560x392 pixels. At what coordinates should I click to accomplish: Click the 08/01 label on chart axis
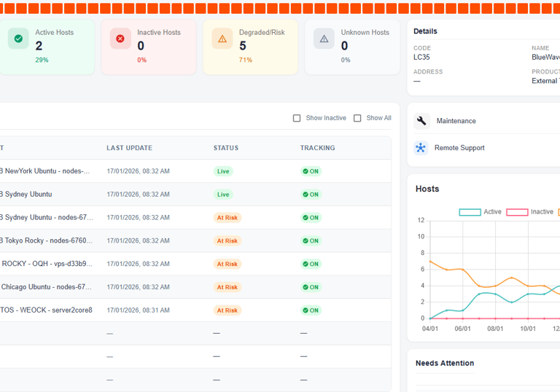click(x=495, y=329)
